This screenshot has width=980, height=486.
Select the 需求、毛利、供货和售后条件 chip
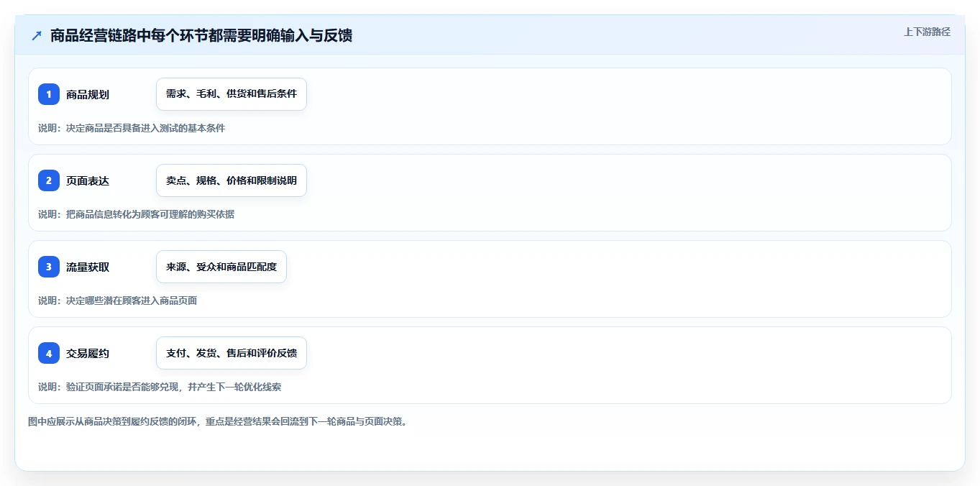tap(232, 94)
